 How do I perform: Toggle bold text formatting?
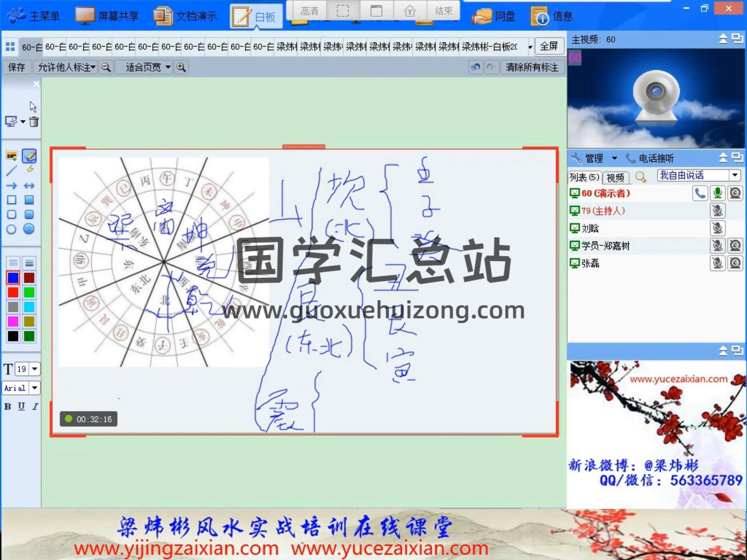click(x=7, y=406)
